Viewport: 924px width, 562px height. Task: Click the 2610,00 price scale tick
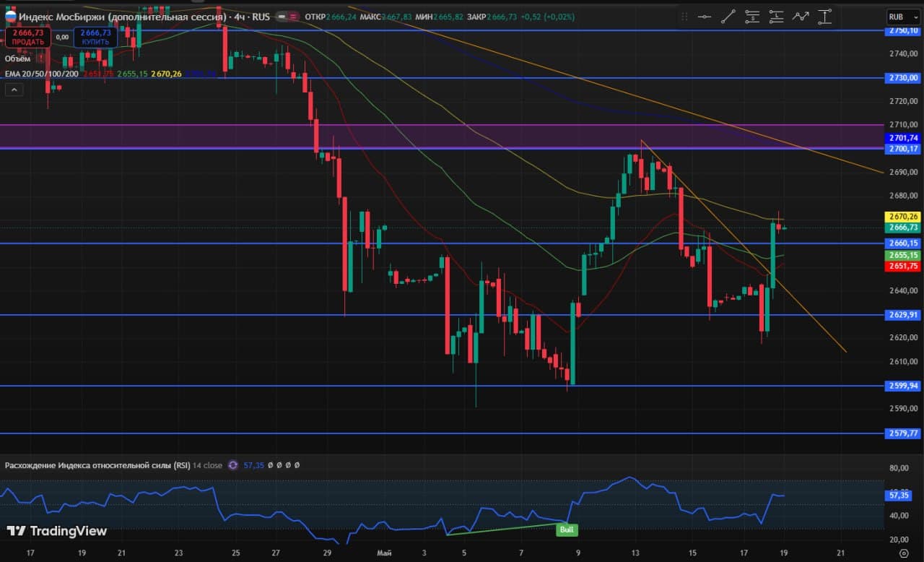[904, 361]
